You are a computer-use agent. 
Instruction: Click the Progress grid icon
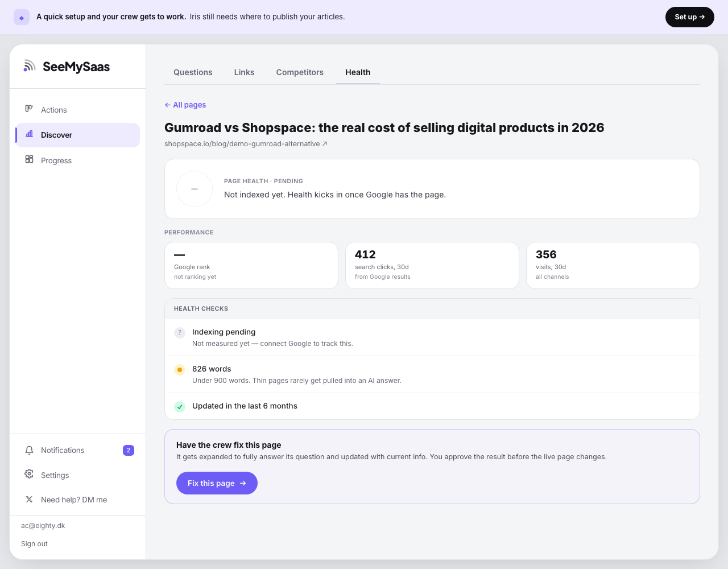point(29,159)
